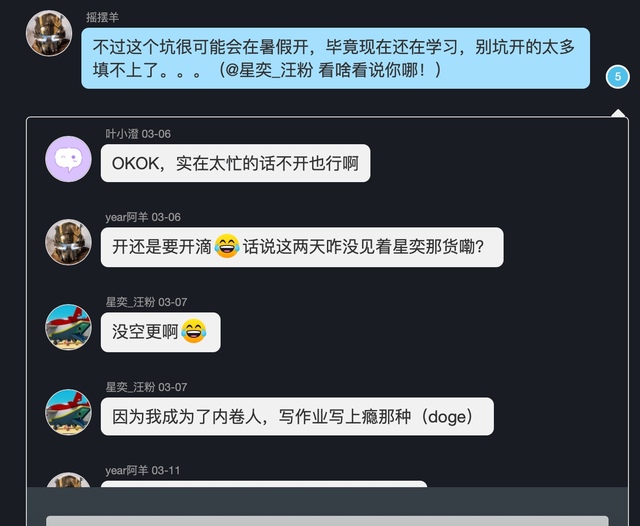Select the 因为我成为了内卷人 reply bubble
The height and width of the screenshot is (526, 640).
point(297,417)
